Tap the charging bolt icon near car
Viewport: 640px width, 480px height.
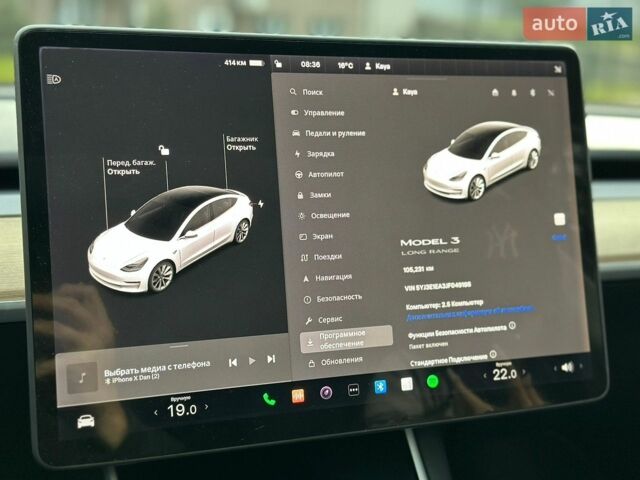click(260, 204)
